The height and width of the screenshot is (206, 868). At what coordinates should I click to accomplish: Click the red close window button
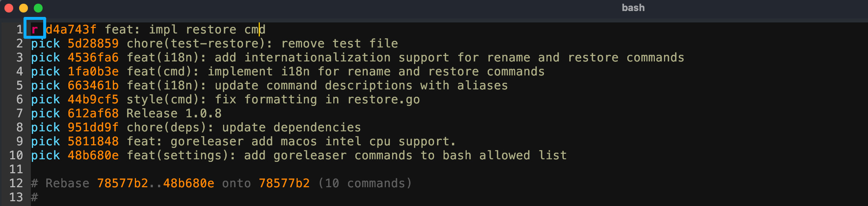(9, 8)
